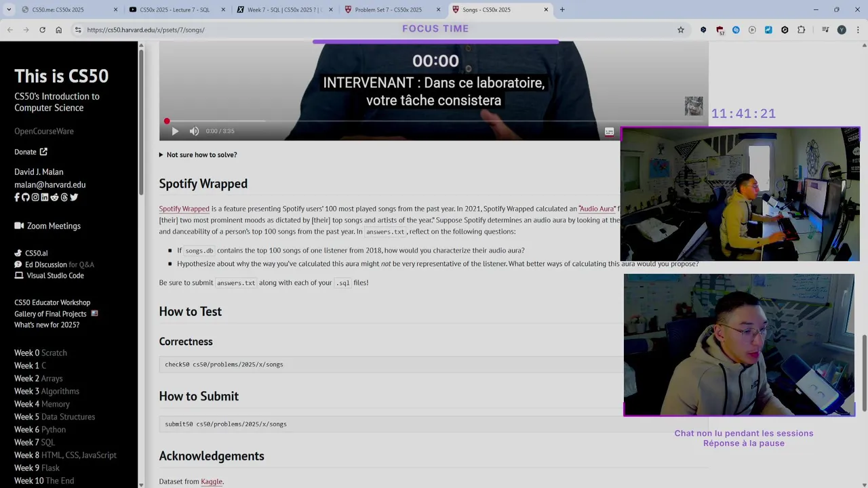Open Malan's Twitter icon link
The image size is (868, 488).
74,197
